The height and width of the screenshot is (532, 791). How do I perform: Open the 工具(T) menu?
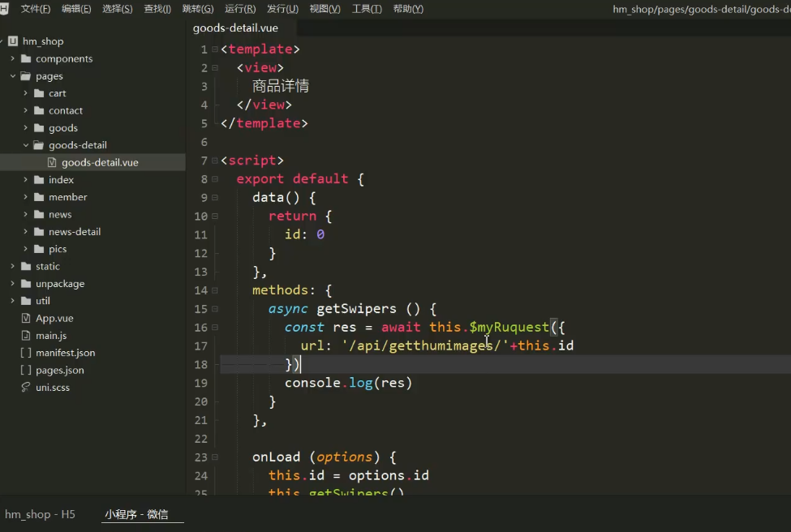point(367,9)
